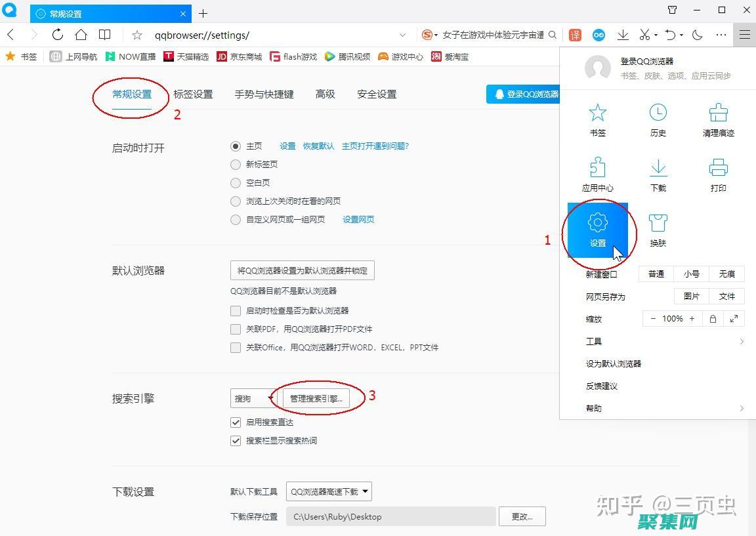Open 历史 in the menu panel
This screenshot has height=536, width=756.
tap(658, 120)
